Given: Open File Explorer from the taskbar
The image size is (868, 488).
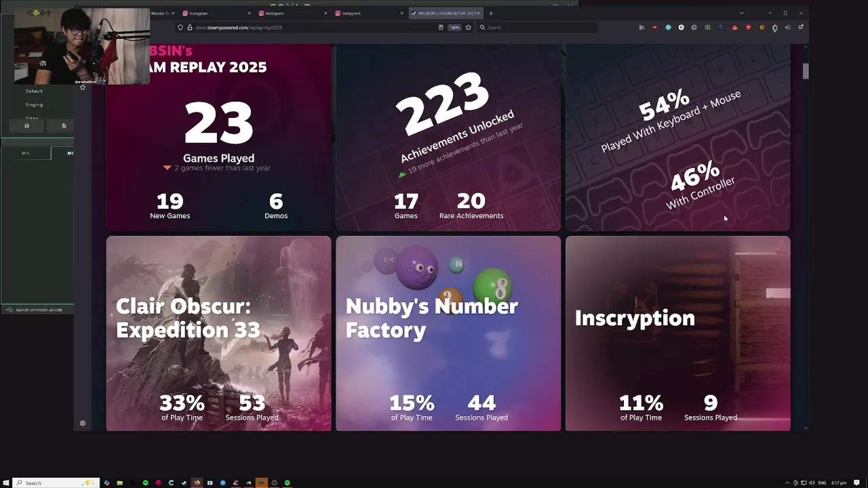Looking at the screenshot, I should (x=119, y=483).
